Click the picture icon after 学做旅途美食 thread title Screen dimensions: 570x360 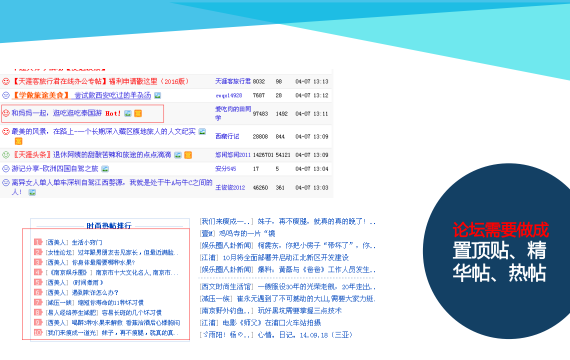(x=157, y=95)
